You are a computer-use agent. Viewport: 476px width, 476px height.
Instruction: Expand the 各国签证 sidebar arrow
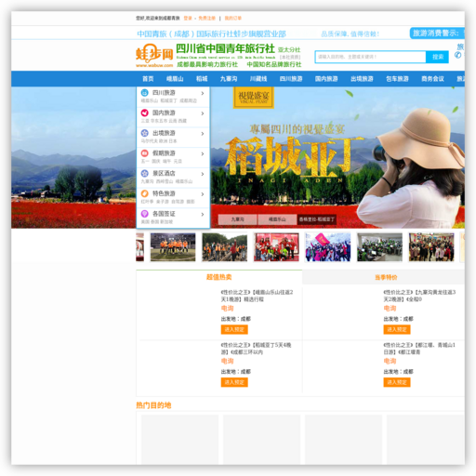203,214
